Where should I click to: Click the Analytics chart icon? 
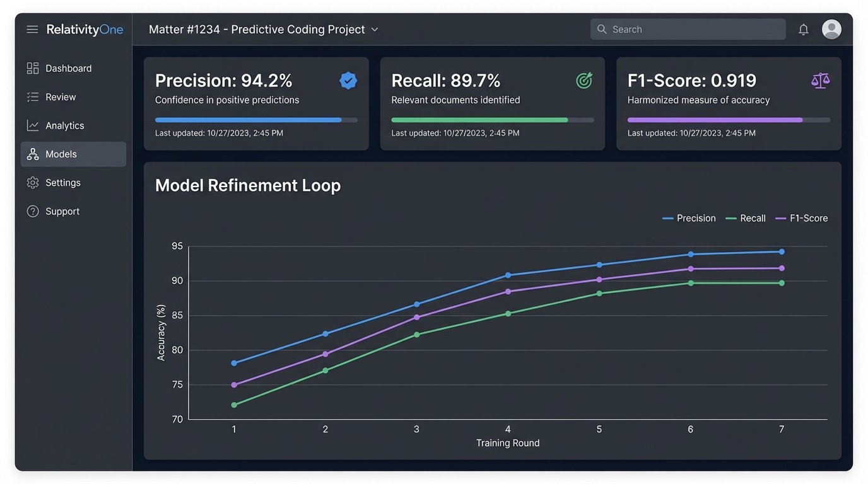[x=33, y=125]
